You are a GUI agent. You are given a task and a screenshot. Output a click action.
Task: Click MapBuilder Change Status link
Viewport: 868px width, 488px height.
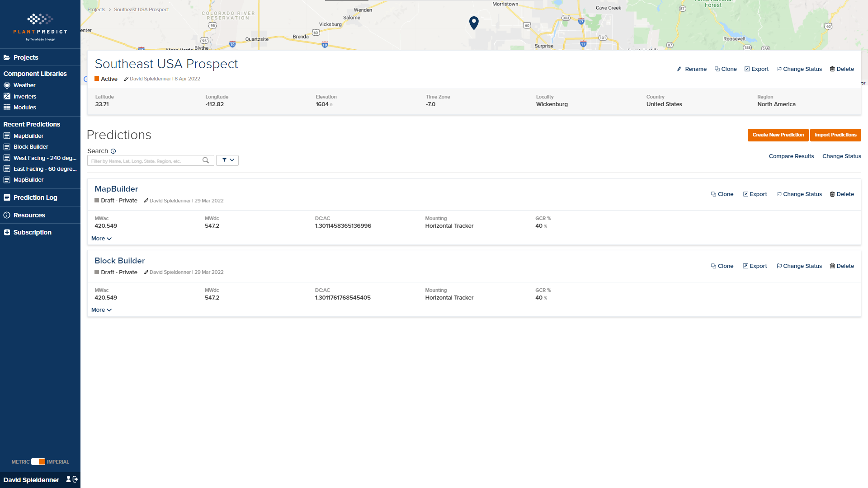[802, 194]
